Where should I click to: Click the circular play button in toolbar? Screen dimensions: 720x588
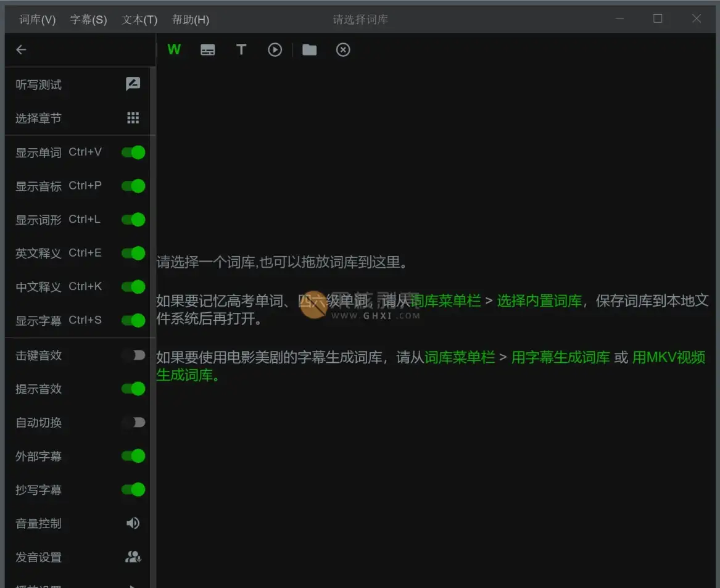point(275,50)
